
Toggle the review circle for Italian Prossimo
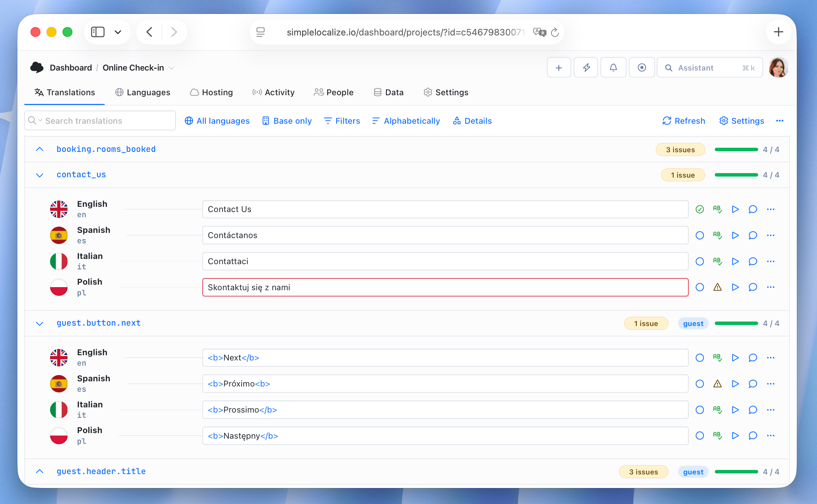(x=699, y=410)
